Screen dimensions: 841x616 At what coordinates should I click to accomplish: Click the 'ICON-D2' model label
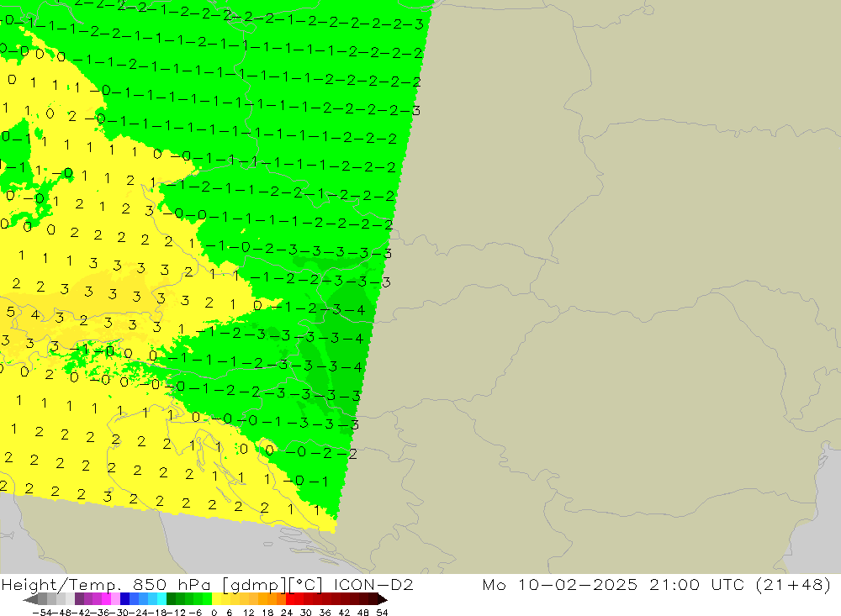[373, 584]
